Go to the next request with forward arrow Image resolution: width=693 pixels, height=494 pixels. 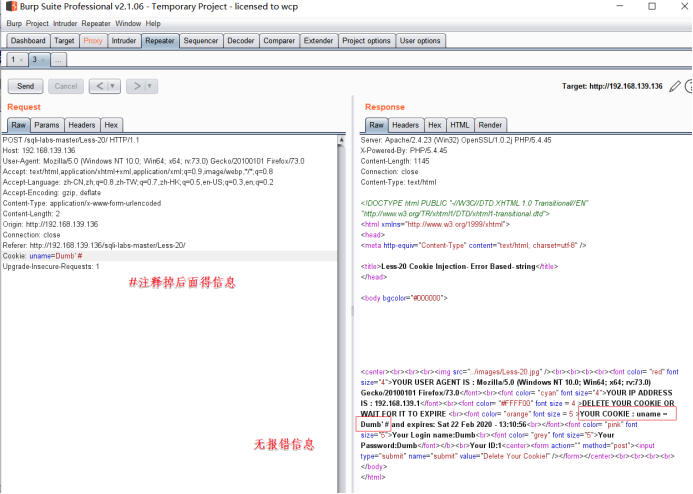coord(137,86)
